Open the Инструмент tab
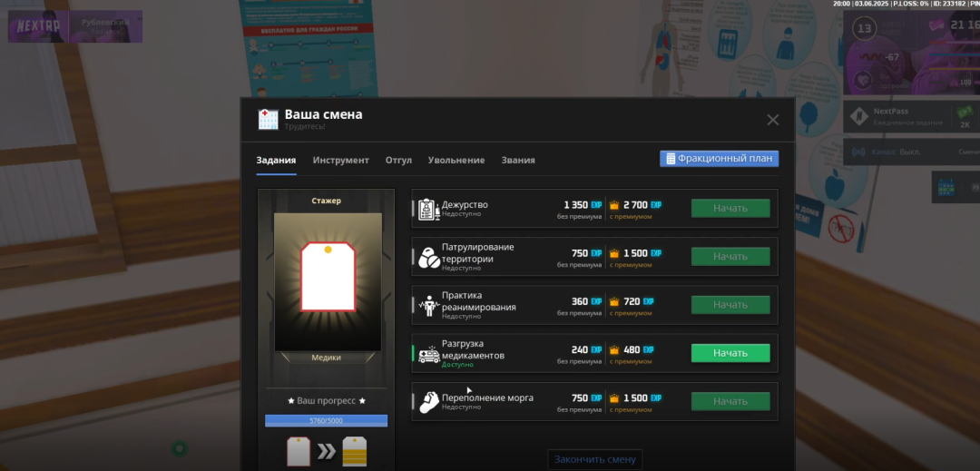This screenshot has height=471, width=980. pyautogui.click(x=340, y=160)
